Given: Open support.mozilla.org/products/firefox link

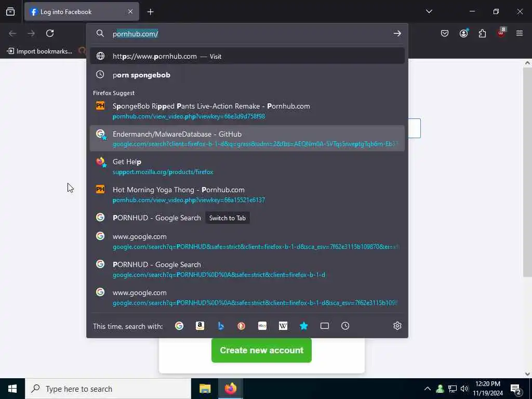Looking at the screenshot, I should tap(163, 172).
